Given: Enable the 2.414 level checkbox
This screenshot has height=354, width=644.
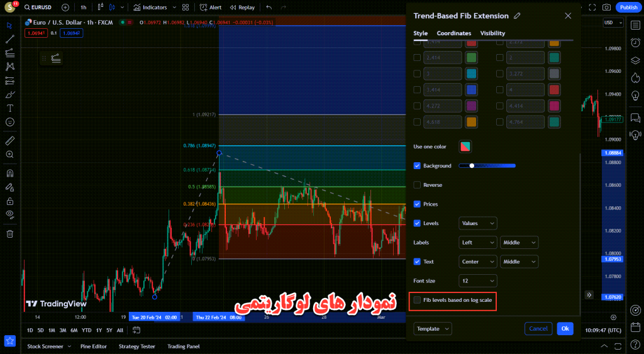Looking at the screenshot, I should click(x=417, y=57).
